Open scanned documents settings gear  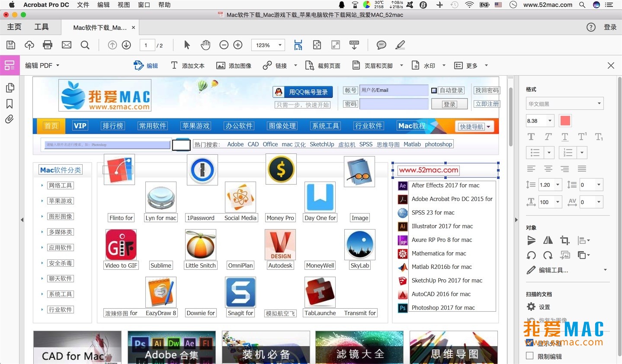pyautogui.click(x=531, y=307)
